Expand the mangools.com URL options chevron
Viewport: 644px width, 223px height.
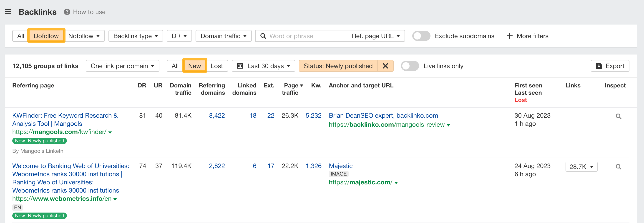(110, 132)
